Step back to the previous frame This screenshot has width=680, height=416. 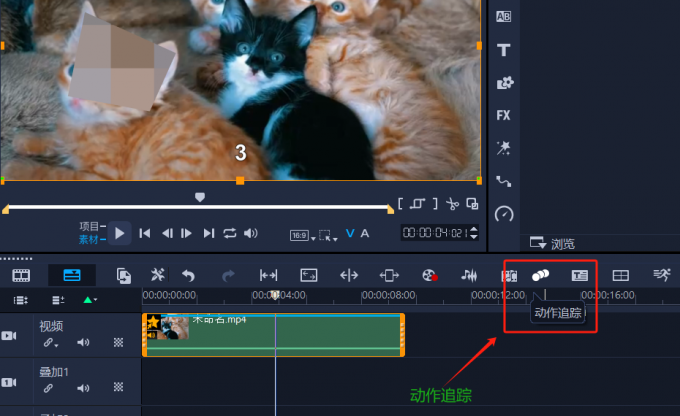coord(167,233)
